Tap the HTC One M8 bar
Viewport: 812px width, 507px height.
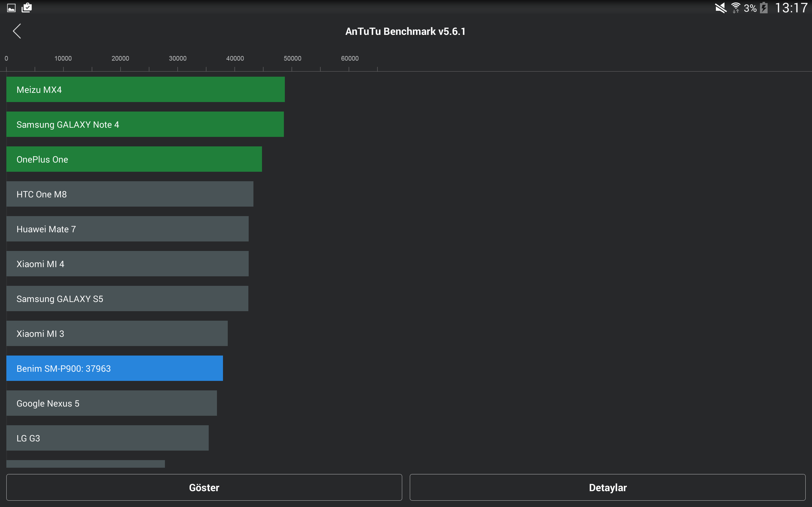click(x=129, y=194)
